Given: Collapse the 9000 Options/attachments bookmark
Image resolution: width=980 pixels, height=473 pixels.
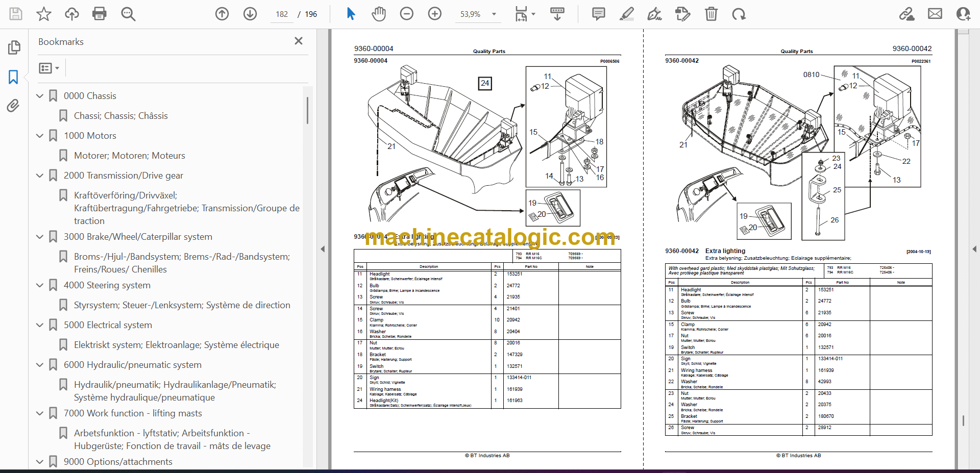Looking at the screenshot, I should [x=40, y=462].
